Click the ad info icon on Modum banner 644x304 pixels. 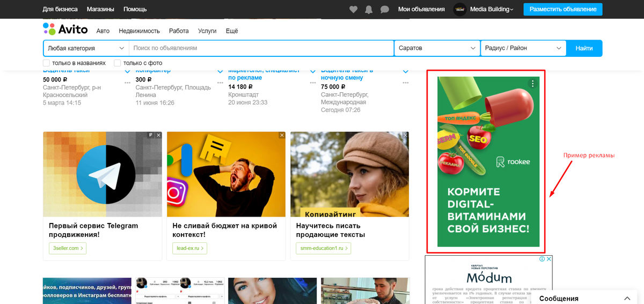tap(543, 259)
